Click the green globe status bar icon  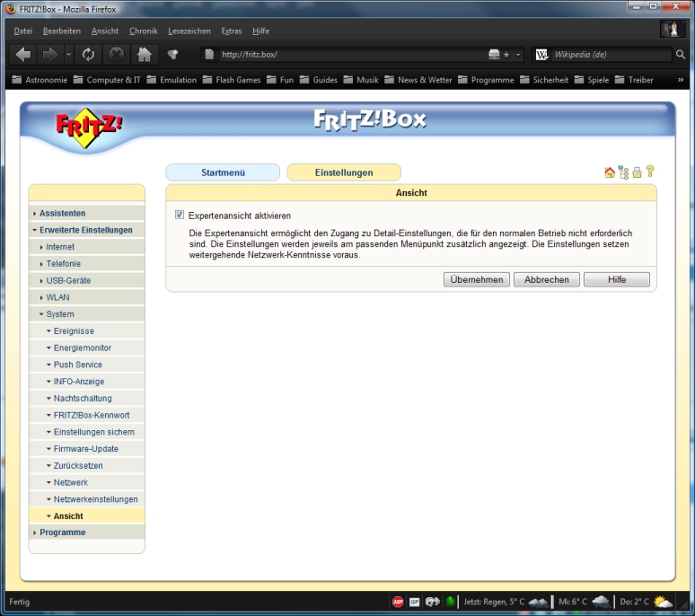point(451,602)
